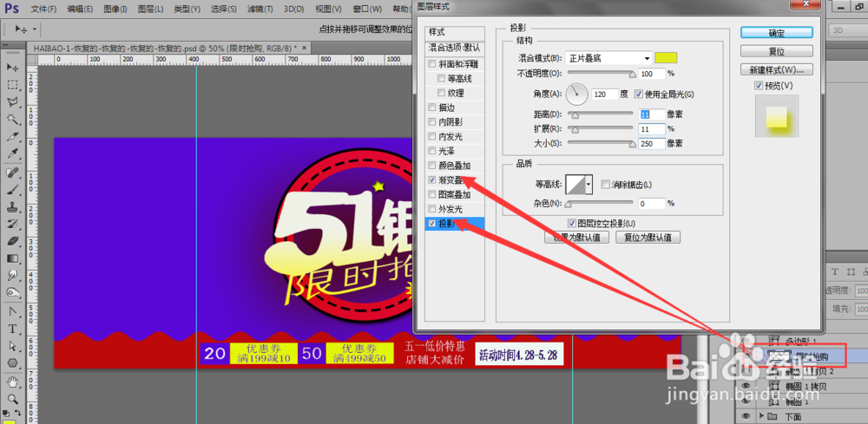Click the Ps application logo
The height and width of the screenshot is (424, 868).
11,9
